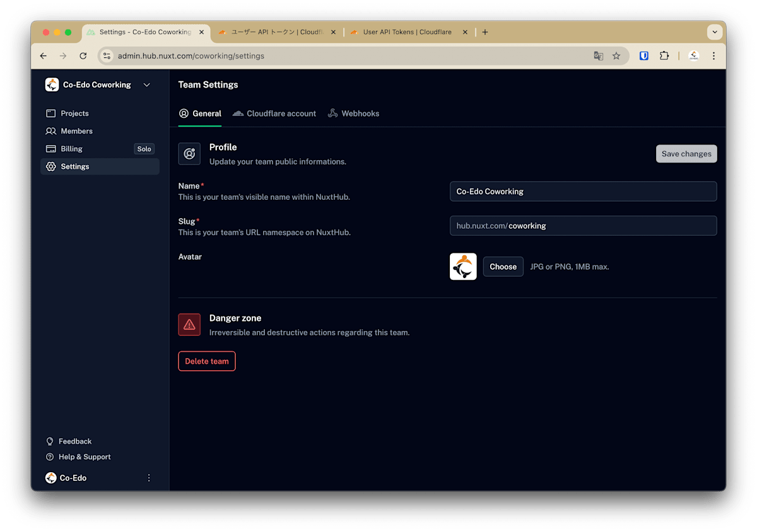The width and height of the screenshot is (757, 532).
Task: Go forward in browser history
Action: click(x=63, y=56)
